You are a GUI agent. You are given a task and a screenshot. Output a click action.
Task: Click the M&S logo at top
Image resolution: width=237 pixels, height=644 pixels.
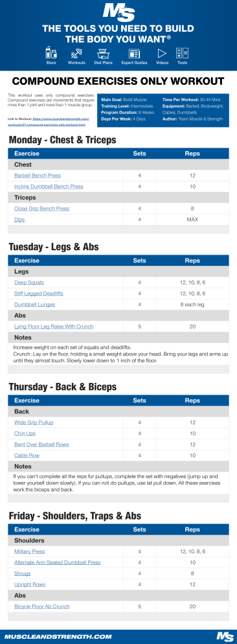tap(119, 11)
